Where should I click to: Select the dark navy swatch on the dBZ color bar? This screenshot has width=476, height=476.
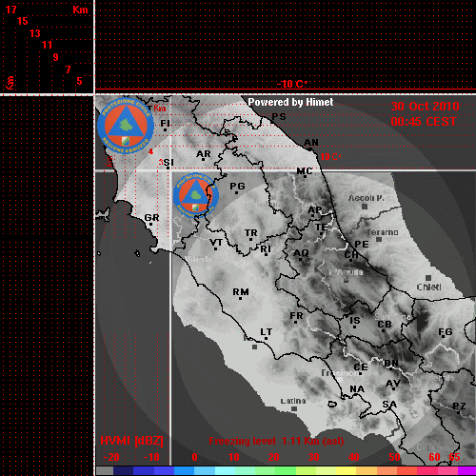tap(123, 470)
